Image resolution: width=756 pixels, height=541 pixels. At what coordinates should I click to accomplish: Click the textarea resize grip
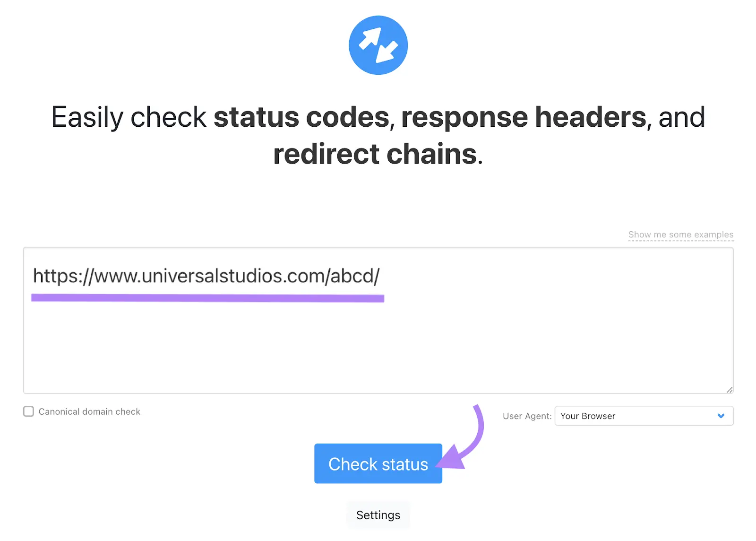[729, 389]
